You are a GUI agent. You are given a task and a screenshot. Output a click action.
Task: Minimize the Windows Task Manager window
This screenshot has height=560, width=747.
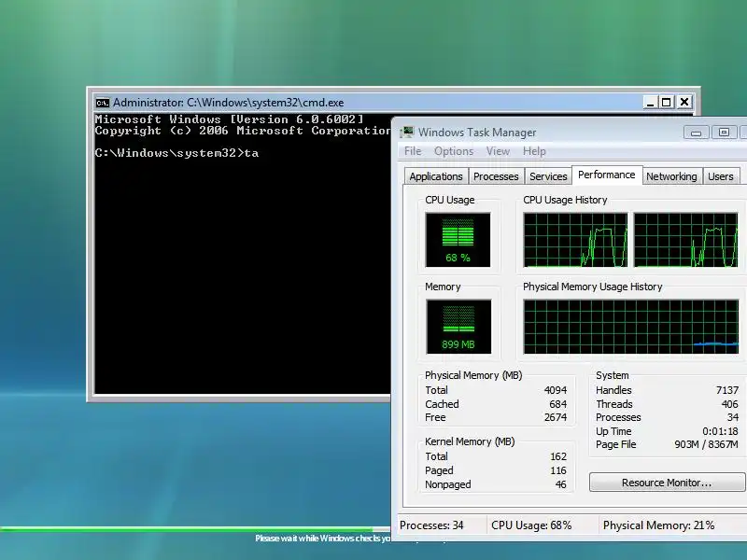[696, 133]
